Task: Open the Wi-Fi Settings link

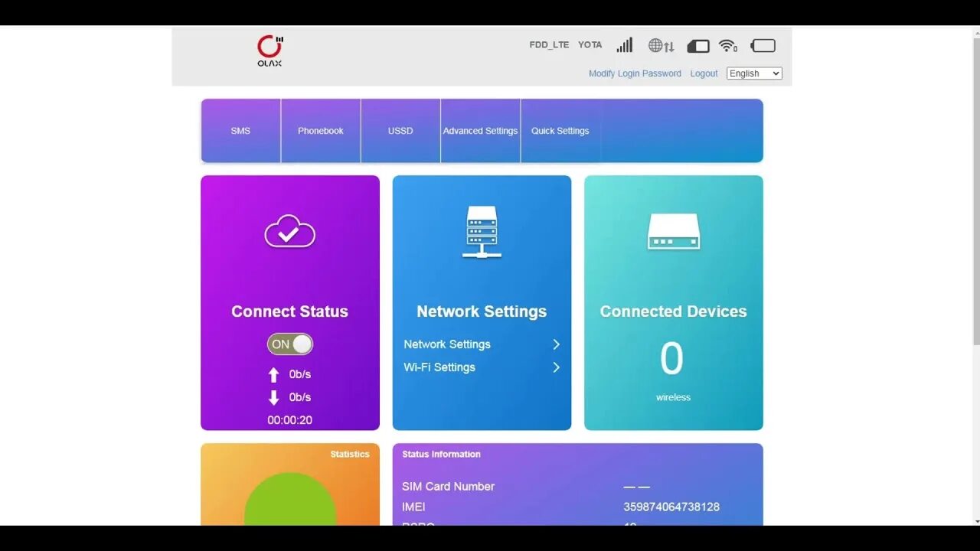Action: pyautogui.click(x=439, y=367)
